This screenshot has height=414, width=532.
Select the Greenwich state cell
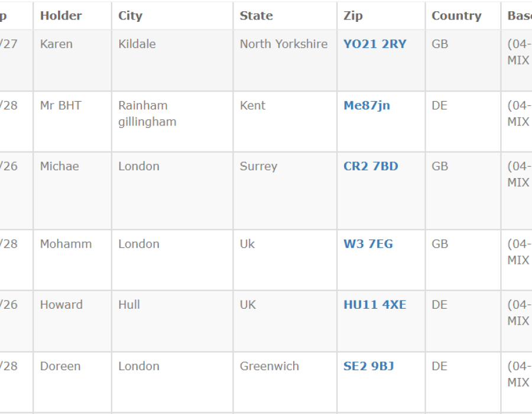coord(269,367)
